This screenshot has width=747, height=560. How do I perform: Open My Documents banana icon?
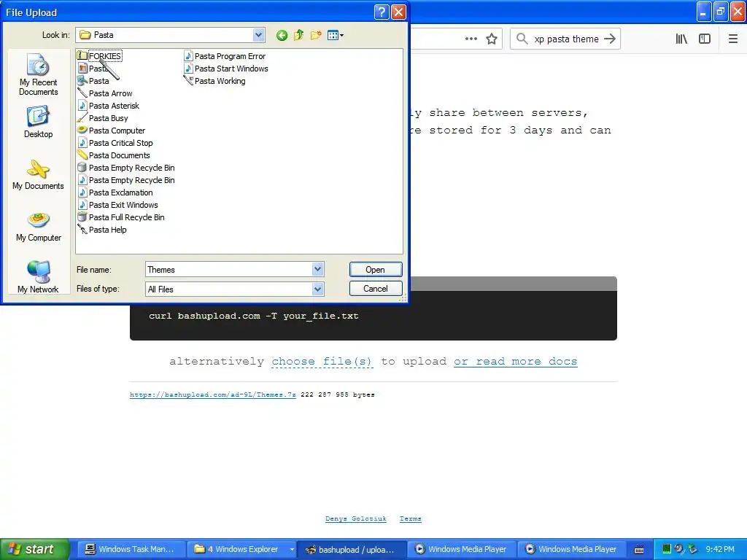tap(38, 175)
